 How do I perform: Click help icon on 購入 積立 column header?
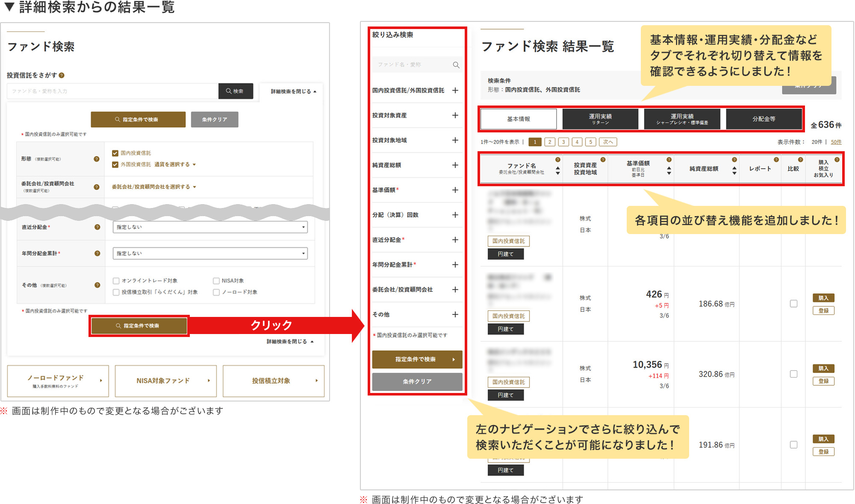(837, 159)
